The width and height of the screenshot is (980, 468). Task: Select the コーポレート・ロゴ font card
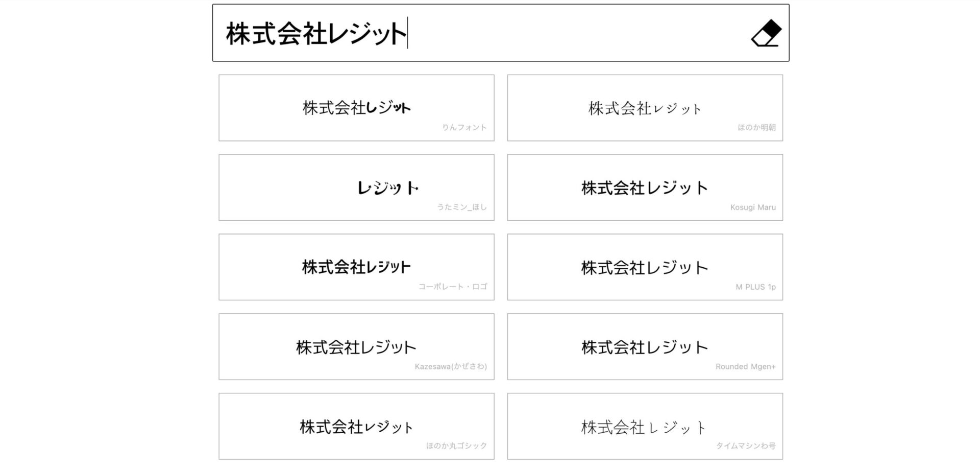point(356,267)
